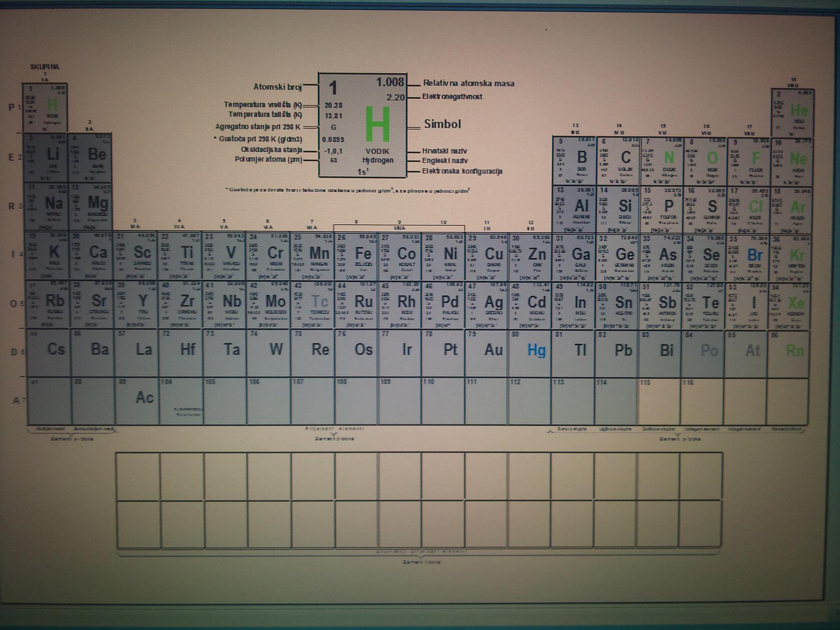Select the boron B cell
This screenshot has height=630, width=840.
point(574,160)
